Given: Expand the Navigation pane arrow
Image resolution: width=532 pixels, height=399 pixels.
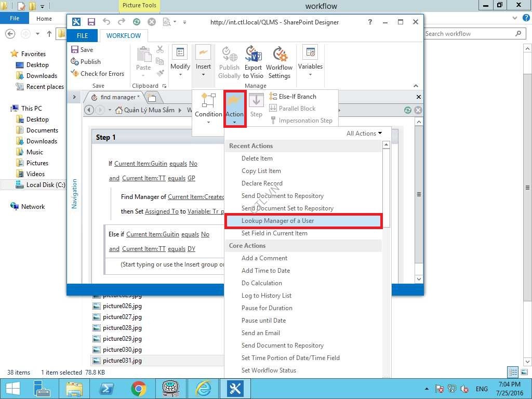Looking at the screenshot, I should point(74,97).
